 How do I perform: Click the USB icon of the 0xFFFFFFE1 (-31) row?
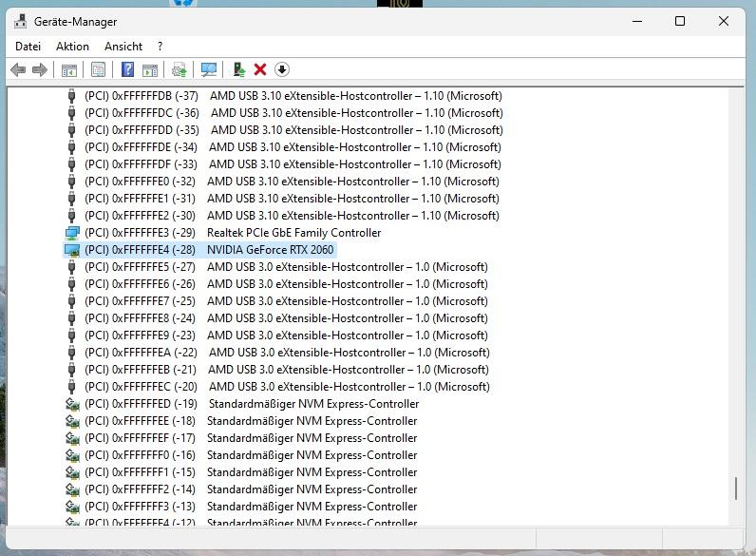72,199
